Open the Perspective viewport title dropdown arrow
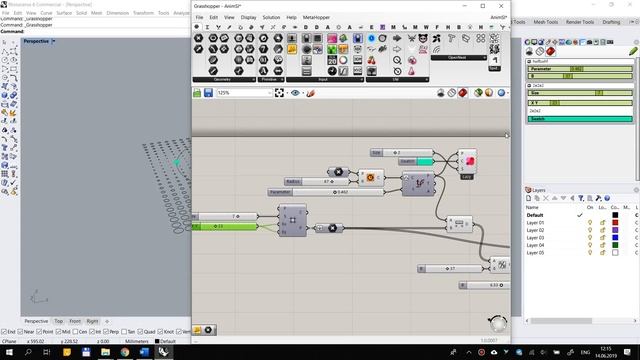 click(x=54, y=41)
